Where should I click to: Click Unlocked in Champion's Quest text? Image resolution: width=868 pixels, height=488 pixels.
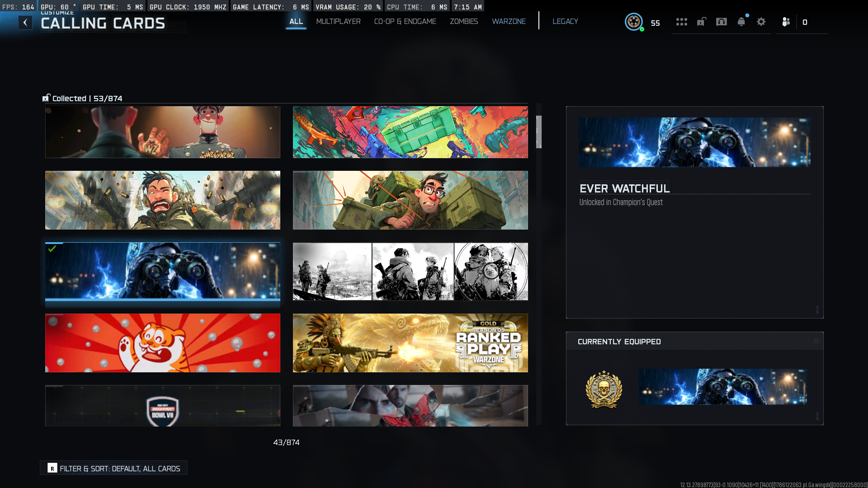click(x=621, y=202)
